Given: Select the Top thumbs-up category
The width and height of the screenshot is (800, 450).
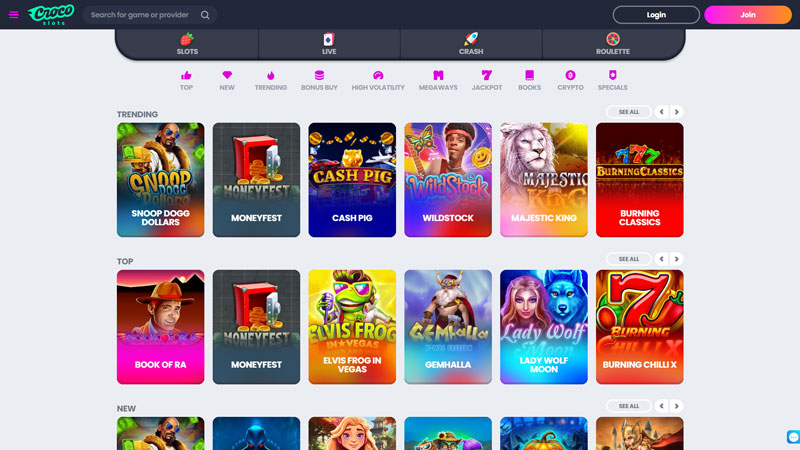Looking at the screenshot, I should click(x=186, y=81).
